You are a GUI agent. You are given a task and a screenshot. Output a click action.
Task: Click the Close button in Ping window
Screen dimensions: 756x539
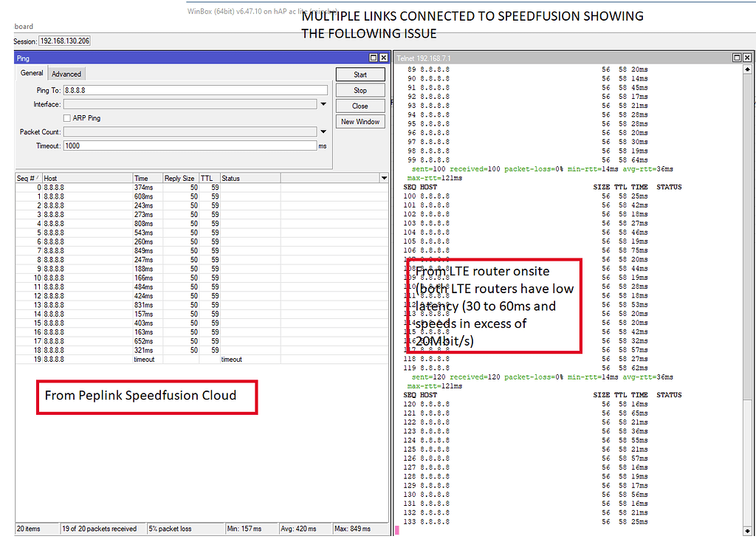coord(360,105)
